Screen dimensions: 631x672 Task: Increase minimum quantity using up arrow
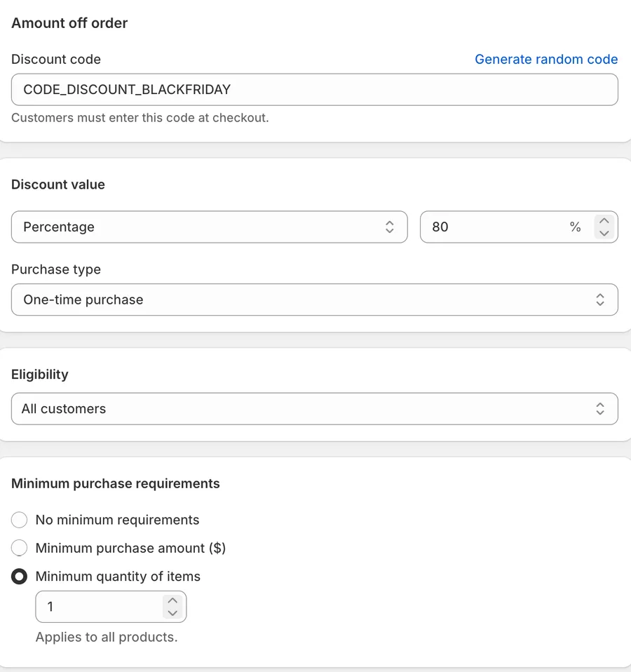pos(172,600)
